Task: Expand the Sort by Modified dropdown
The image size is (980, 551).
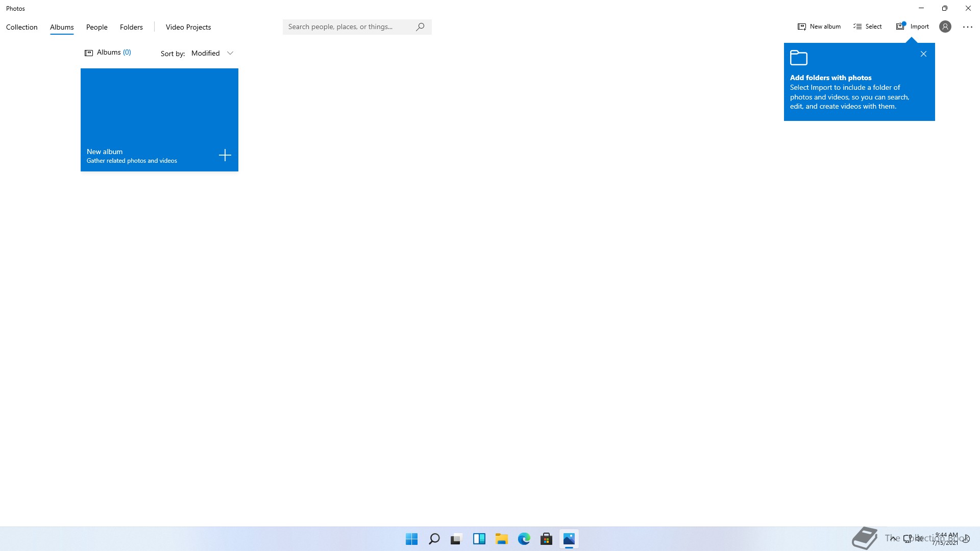Action: coord(212,53)
